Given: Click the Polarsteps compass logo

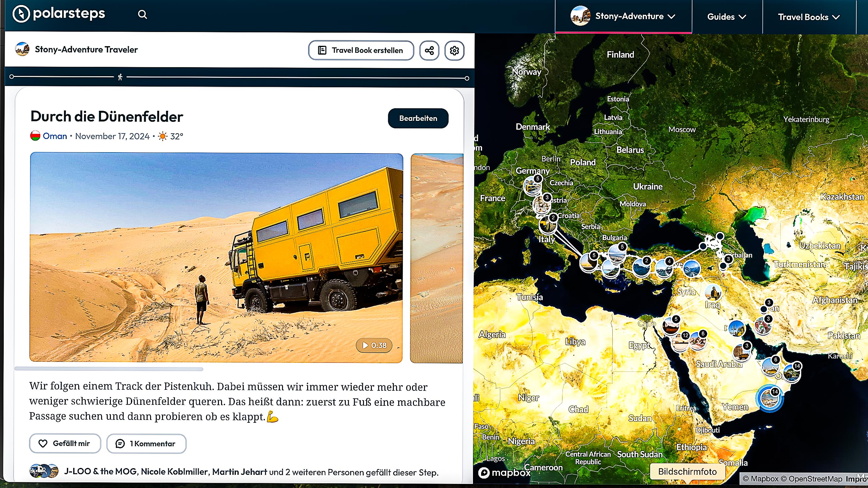Looking at the screenshot, I should tap(21, 14).
